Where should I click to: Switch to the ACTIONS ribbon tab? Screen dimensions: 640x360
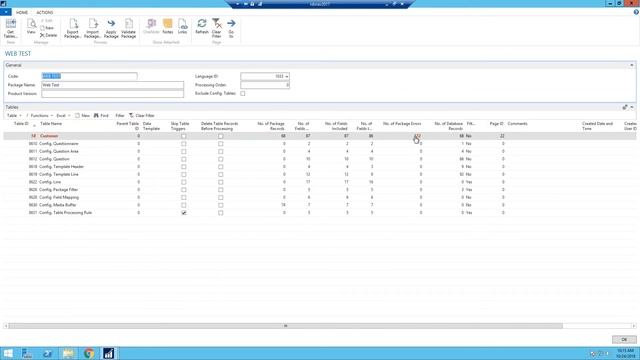(x=44, y=13)
